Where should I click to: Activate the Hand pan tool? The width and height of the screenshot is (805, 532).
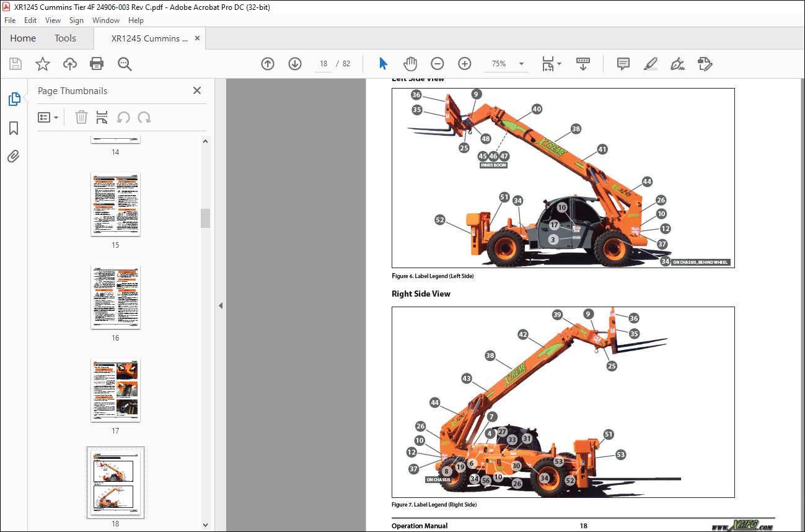click(x=410, y=64)
